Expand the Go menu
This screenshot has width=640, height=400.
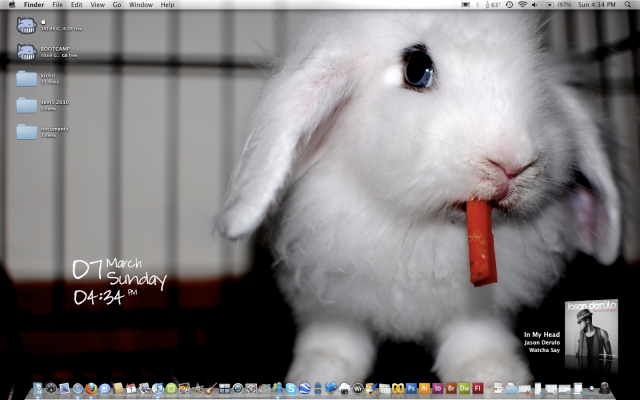[x=117, y=5]
